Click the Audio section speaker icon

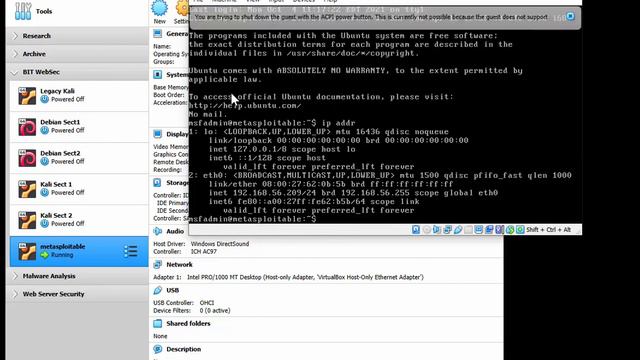(x=158, y=231)
